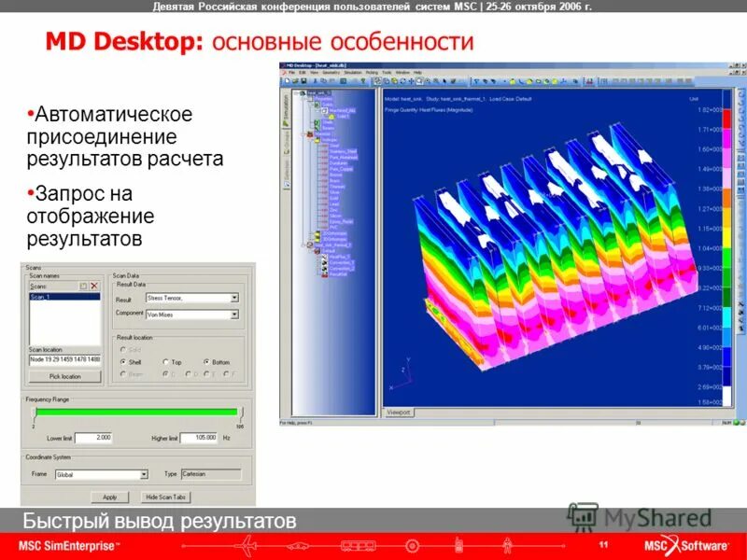Click the red top swatch of the color legend
Image resolution: width=747 pixels, height=560 pixels.
(727, 119)
